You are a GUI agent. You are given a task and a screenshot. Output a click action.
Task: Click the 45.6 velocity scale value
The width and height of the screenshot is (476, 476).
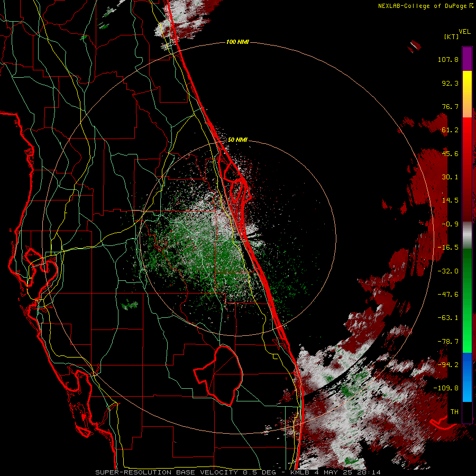(450, 153)
